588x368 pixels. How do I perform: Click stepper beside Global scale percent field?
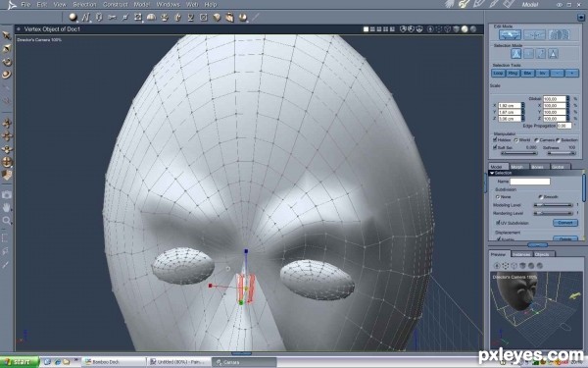[x=567, y=99]
